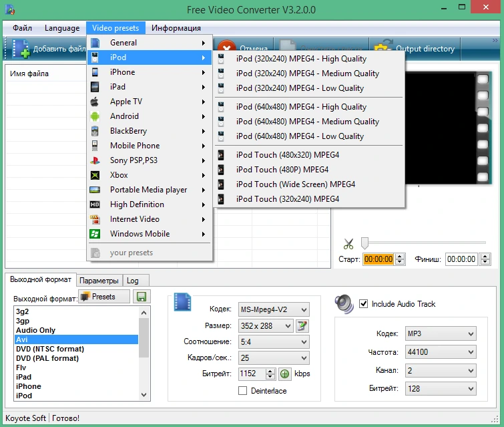Select the Выходной формат tab
The image size is (504, 427).
point(41,279)
